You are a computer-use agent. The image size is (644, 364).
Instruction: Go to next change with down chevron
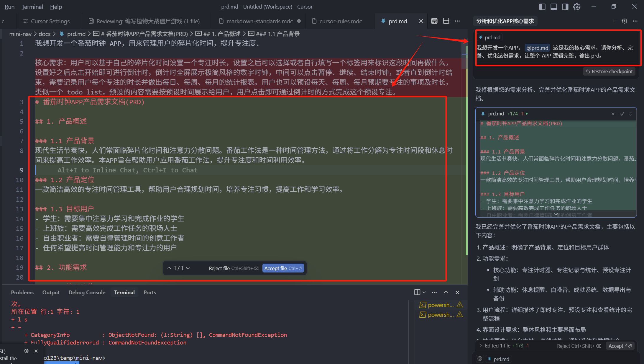click(188, 268)
